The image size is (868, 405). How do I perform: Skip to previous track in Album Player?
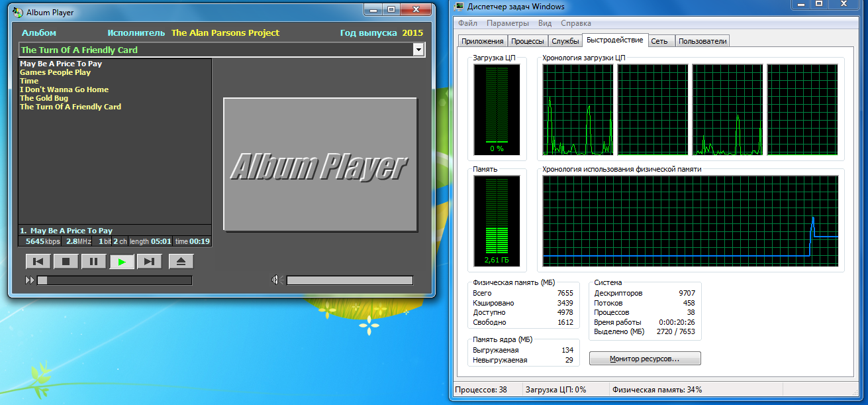point(38,262)
